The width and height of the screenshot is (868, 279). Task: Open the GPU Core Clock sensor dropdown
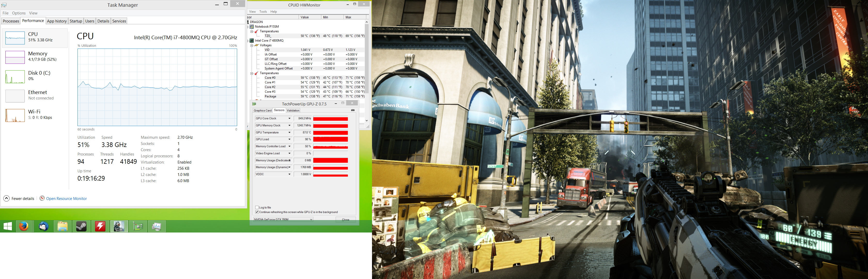(x=289, y=119)
